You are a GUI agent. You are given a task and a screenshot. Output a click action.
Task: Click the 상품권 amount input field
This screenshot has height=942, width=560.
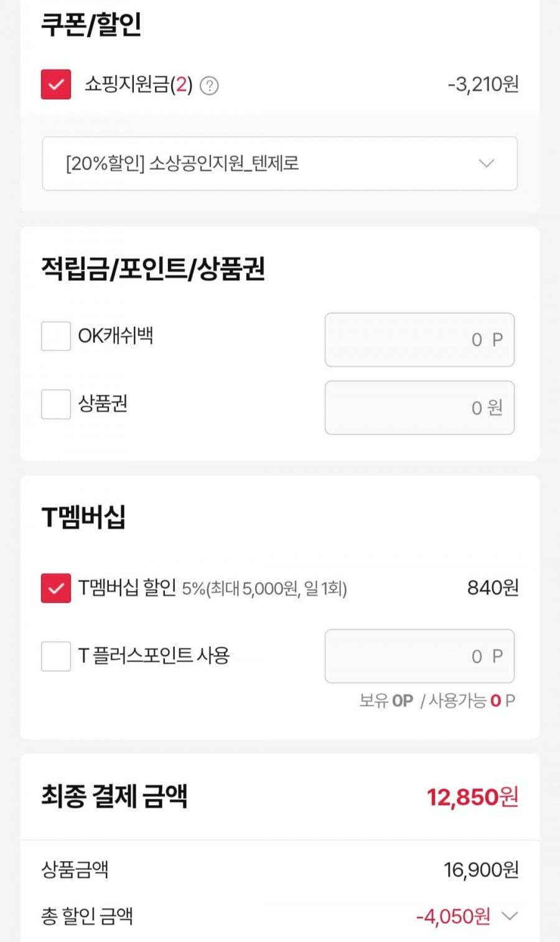pos(419,408)
